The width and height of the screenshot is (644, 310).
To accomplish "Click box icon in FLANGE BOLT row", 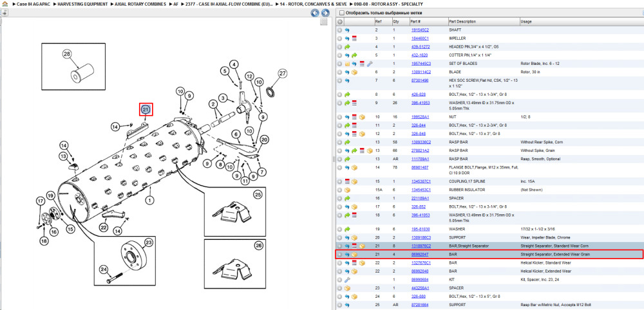I will click(x=354, y=167).
